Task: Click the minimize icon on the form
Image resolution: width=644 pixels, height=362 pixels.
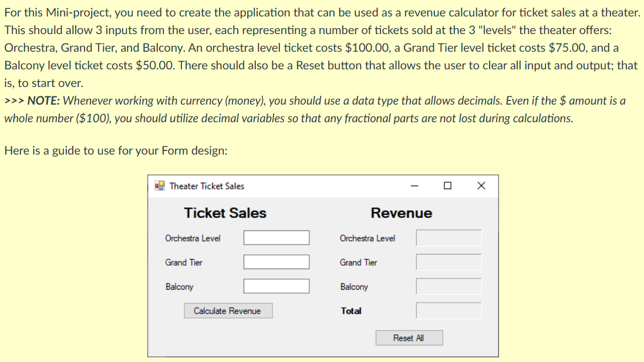Action: (x=414, y=185)
